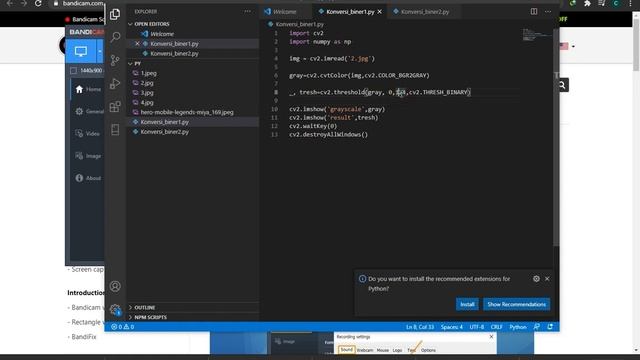Screen dimensions: 640x360
Task: Open hero-mobile-legends-miya_169.jpeg file
Action: 187,112
